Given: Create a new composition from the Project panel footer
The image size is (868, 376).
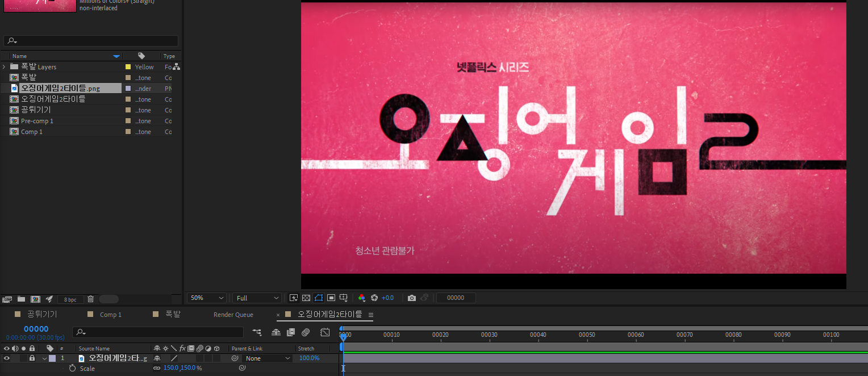Looking at the screenshot, I should click(x=35, y=299).
